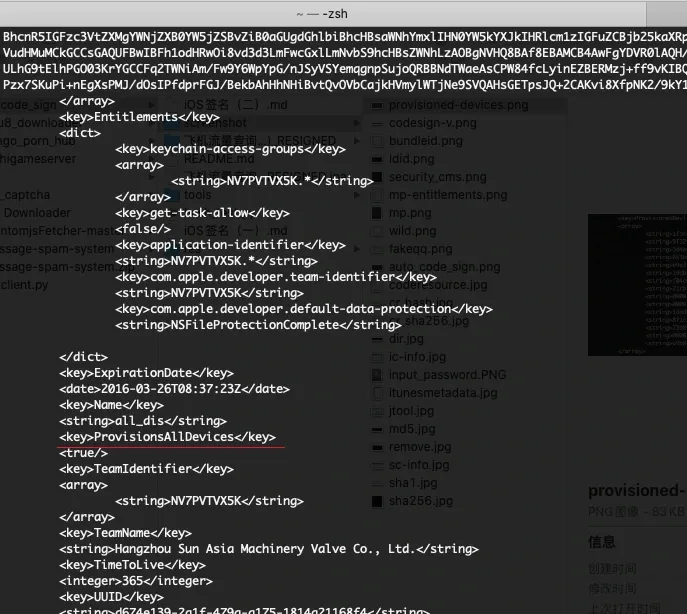Click the TimeToLive key line
687x614 pixels.
point(132,565)
